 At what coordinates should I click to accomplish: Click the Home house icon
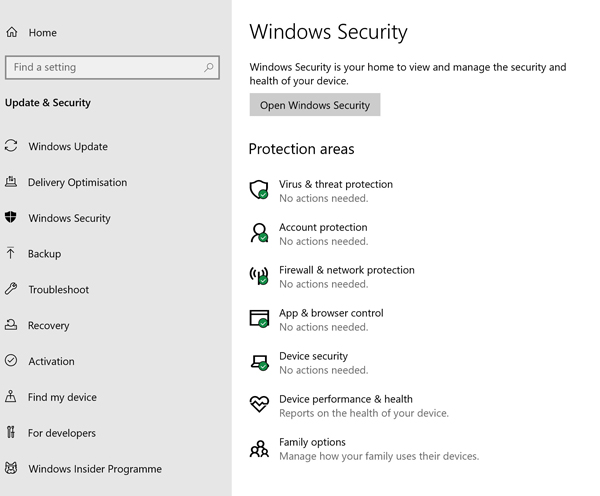[11, 32]
